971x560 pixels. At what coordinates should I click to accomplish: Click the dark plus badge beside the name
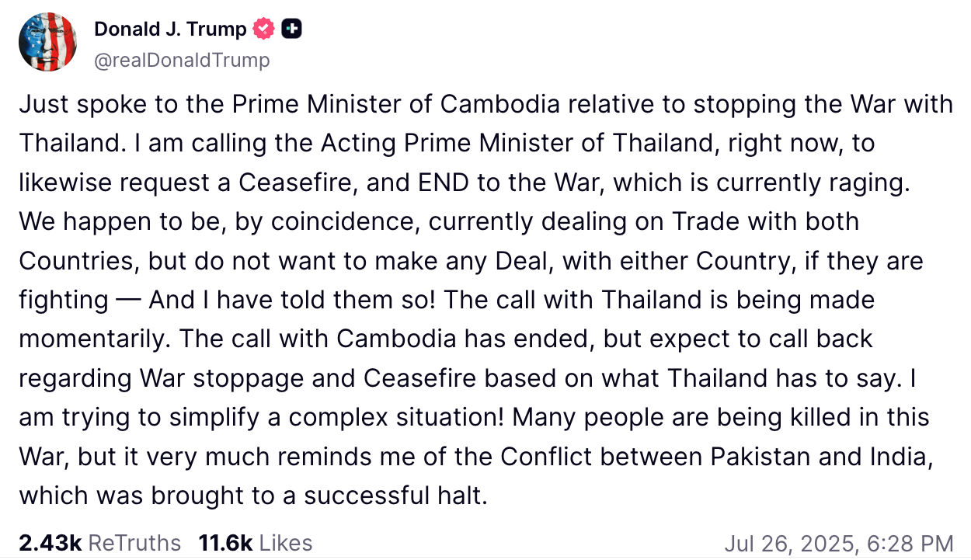point(292,30)
